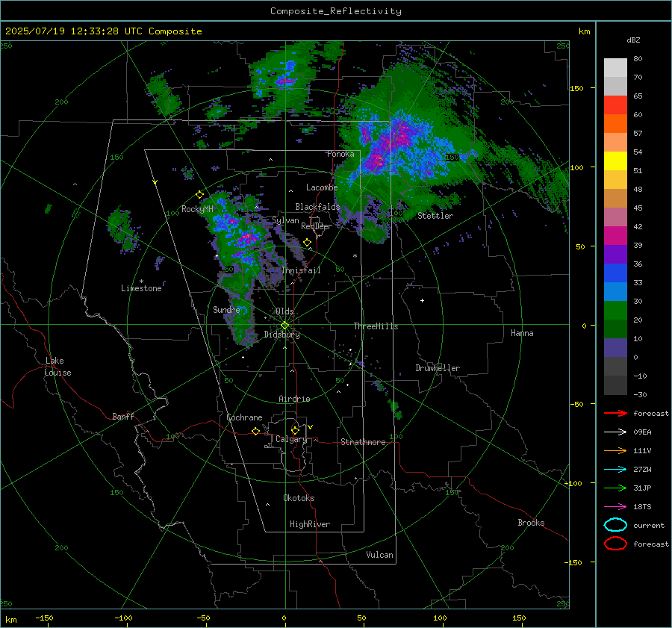Select the Airdrie city label
This screenshot has width=672, height=628.
(x=294, y=399)
